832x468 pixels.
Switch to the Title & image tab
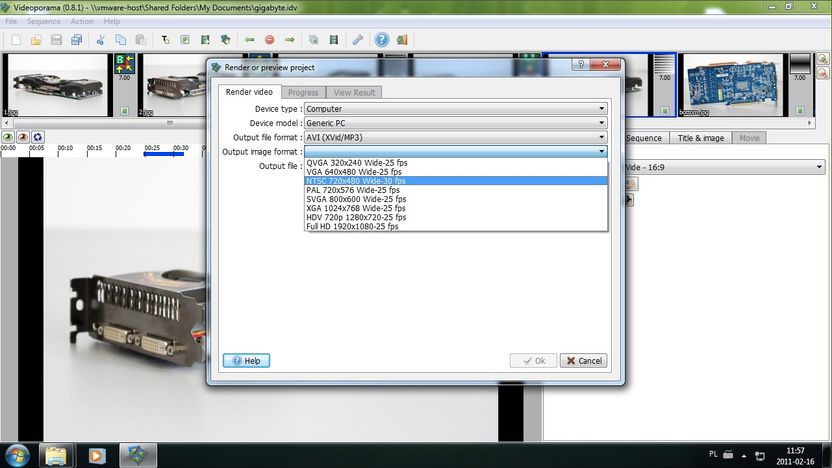[x=700, y=138]
